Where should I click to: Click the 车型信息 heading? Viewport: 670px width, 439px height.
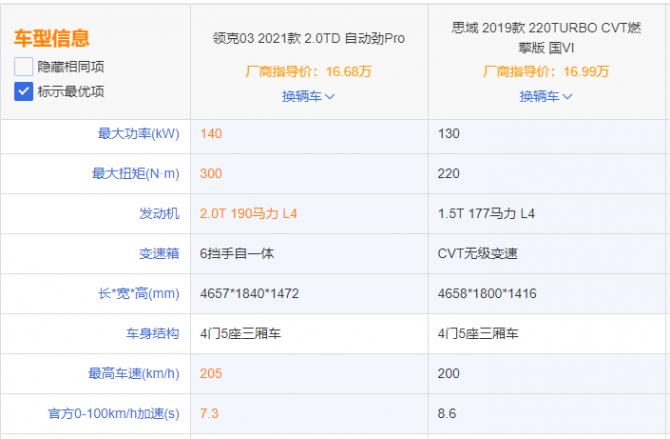point(51,39)
